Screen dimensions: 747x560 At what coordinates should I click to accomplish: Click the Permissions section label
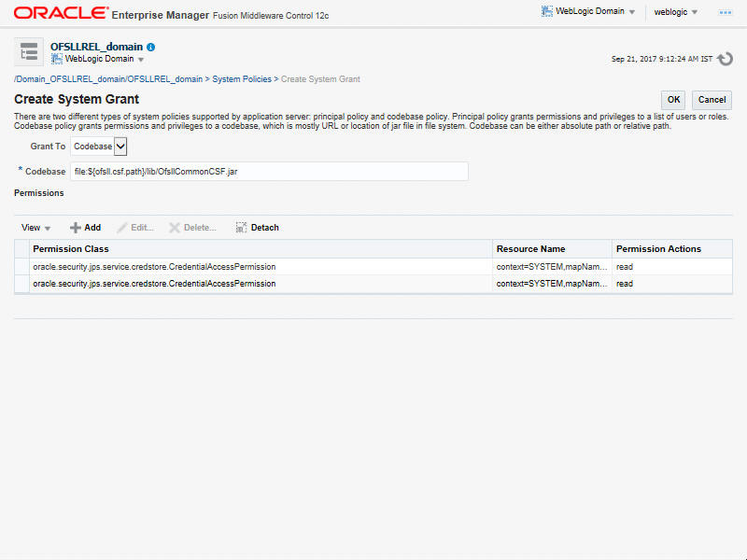[x=38, y=193]
